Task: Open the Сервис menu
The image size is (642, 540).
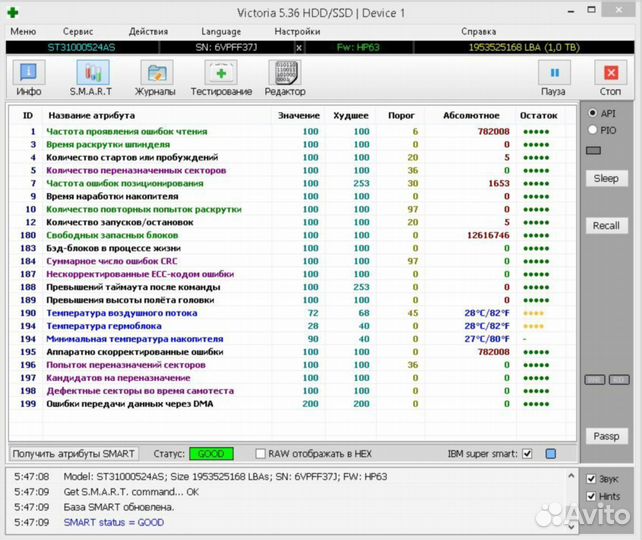Action: click(78, 32)
